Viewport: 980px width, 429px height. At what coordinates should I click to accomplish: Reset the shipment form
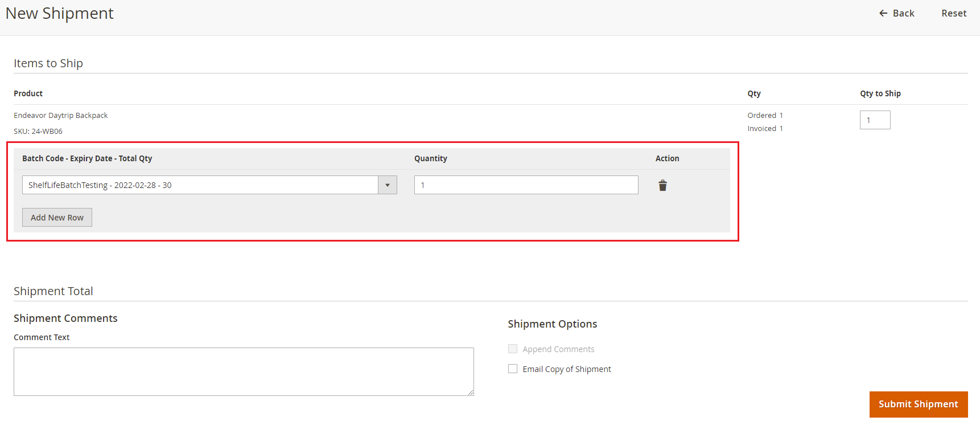coord(953,13)
